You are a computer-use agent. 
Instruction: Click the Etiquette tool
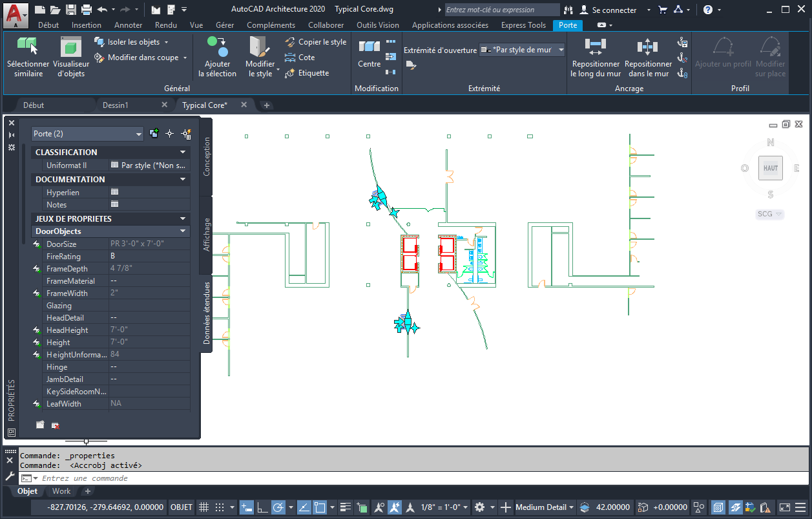pyautogui.click(x=307, y=73)
